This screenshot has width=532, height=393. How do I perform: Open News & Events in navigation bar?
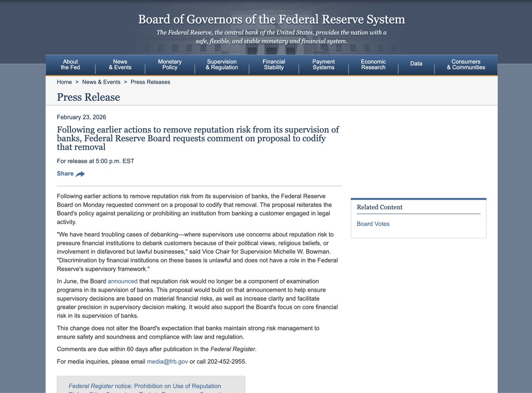[x=120, y=65]
